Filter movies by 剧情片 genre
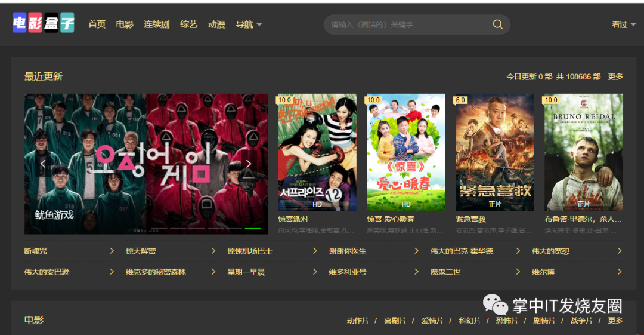Viewport: 644px width, 335px height. pyautogui.click(x=544, y=321)
